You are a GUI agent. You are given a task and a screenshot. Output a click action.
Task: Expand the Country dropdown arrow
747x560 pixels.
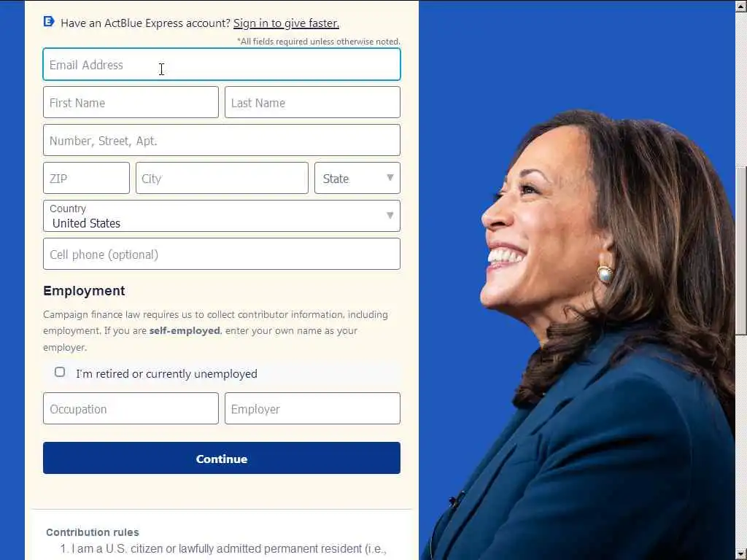coord(390,215)
